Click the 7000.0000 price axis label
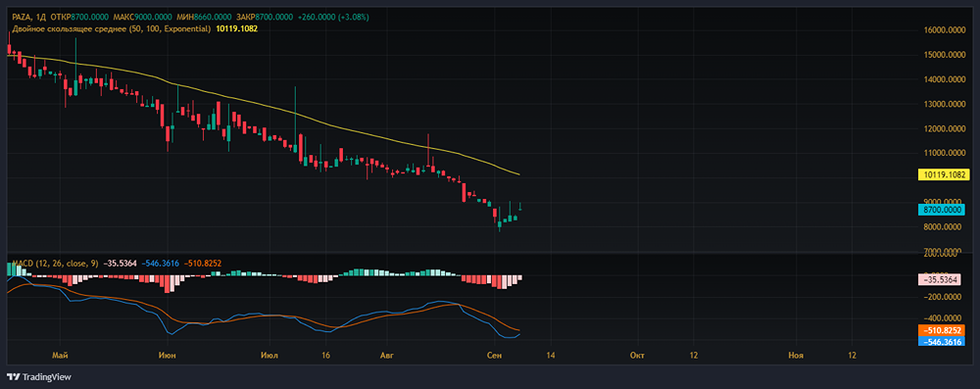 click(942, 251)
